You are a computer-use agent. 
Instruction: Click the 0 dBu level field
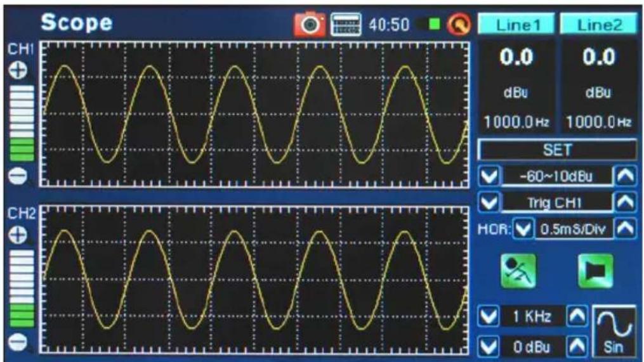coord(533,347)
